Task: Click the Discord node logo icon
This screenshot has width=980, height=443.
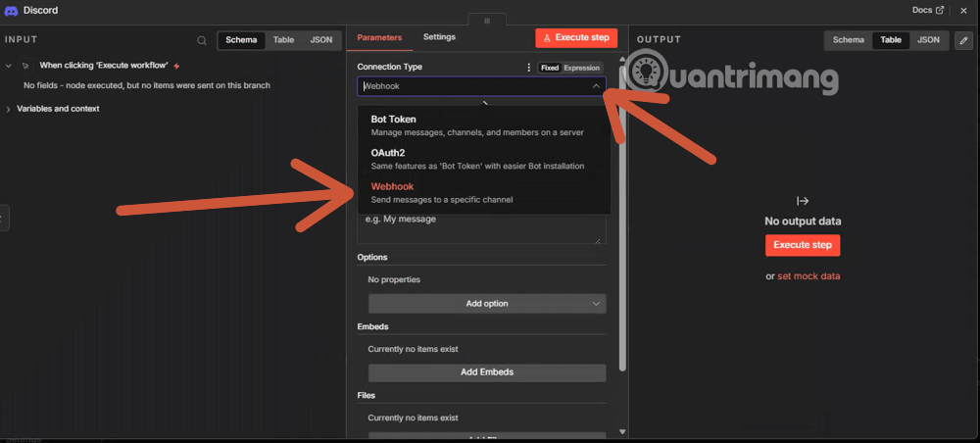Action: pos(11,11)
